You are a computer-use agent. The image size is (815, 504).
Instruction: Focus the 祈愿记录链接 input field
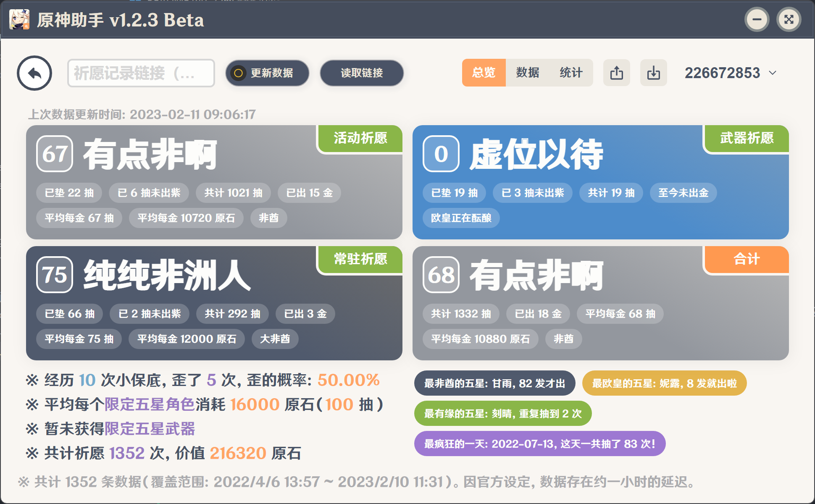[x=141, y=73]
